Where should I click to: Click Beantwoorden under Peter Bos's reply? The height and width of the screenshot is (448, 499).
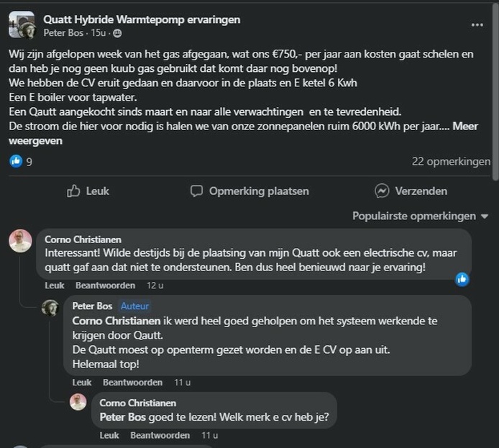tap(132, 382)
